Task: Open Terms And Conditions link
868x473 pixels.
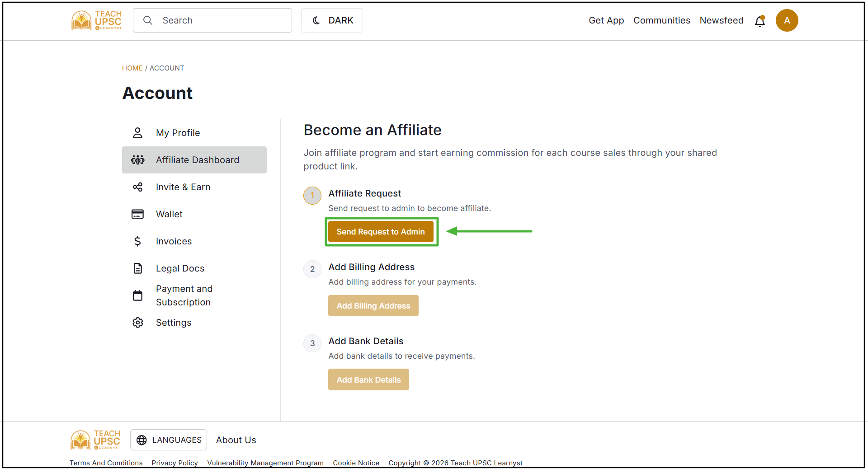Action: coord(106,463)
